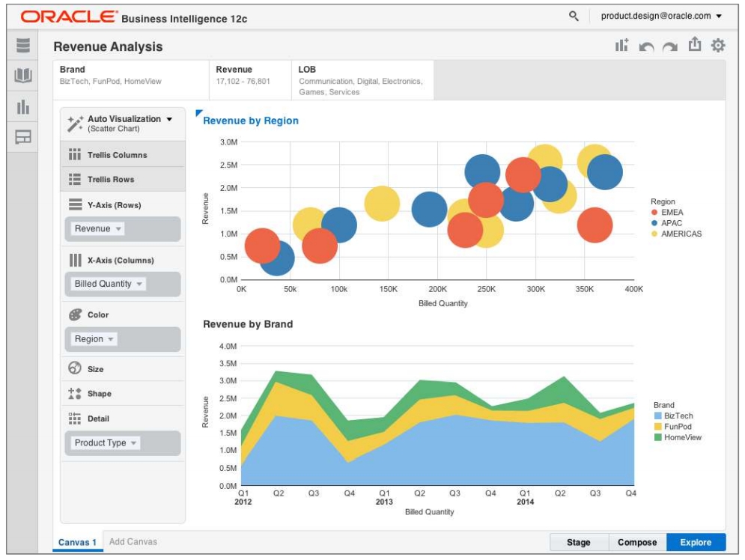
Task: Click the HomeView legend swatch
Action: (x=658, y=437)
